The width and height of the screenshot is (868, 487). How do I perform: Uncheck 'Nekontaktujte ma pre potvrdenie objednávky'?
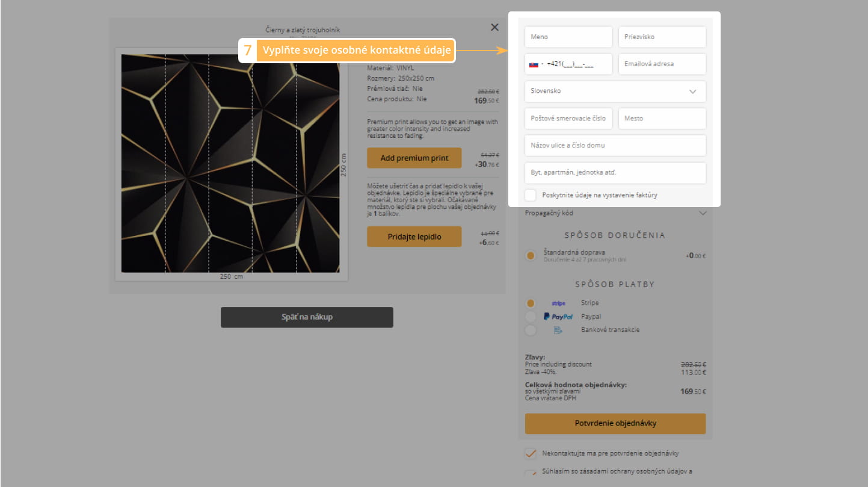[531, 453]
